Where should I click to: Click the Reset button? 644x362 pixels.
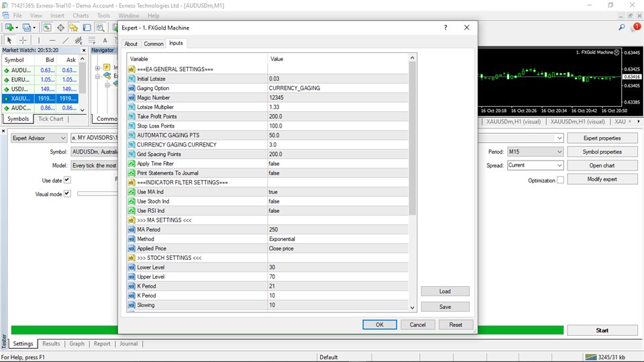tap(456, 324)
